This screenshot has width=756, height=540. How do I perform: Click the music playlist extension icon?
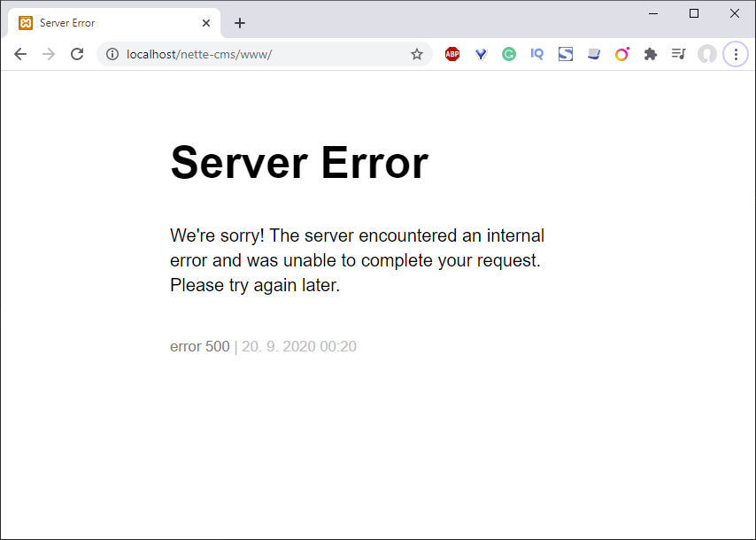point(678,54)
